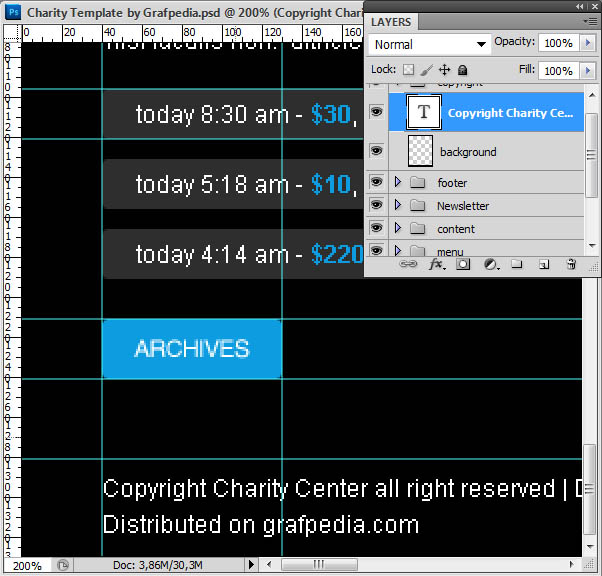Click the content group name
Screen dimensions: 602x576
[456, 229]
